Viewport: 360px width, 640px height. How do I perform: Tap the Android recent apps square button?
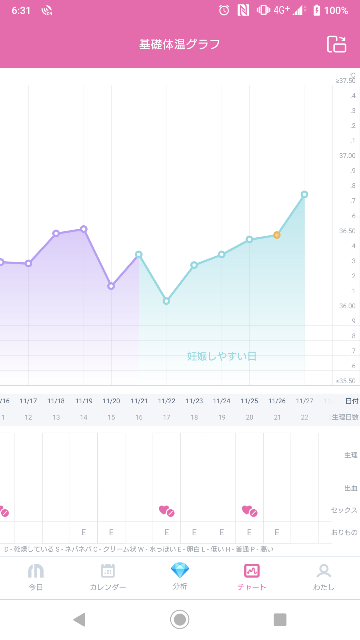(280, 620)
